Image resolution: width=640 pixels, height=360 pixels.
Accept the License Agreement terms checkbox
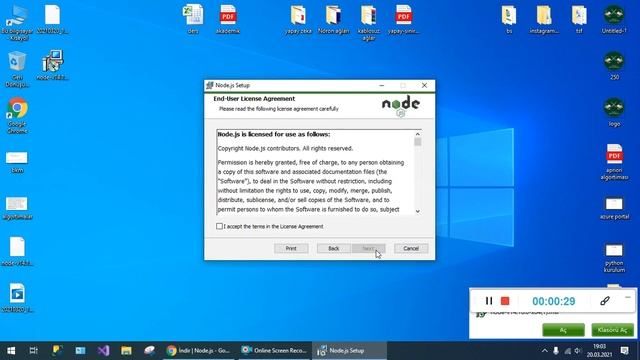(x=219, y=226)
